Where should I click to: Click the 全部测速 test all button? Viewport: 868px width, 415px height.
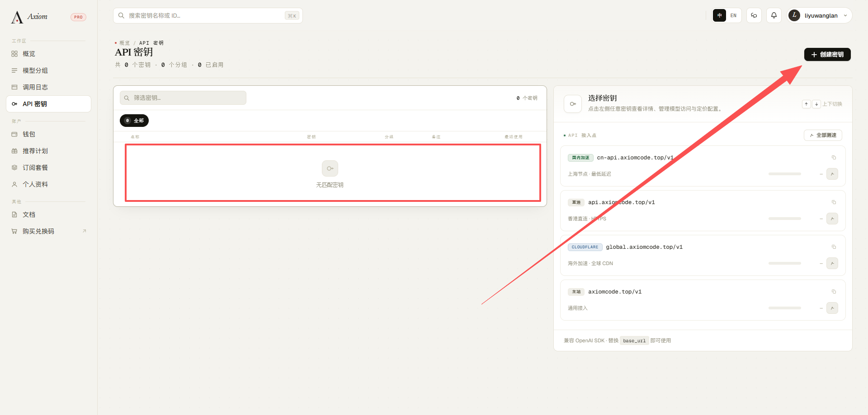tap(823, 135)
